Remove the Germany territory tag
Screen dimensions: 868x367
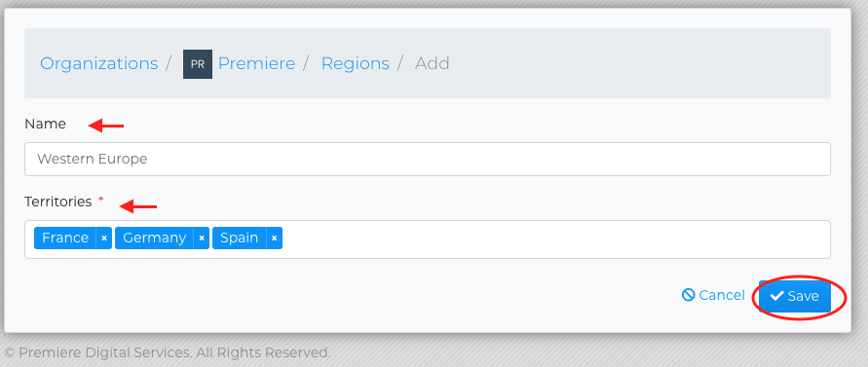coord(202,239)
